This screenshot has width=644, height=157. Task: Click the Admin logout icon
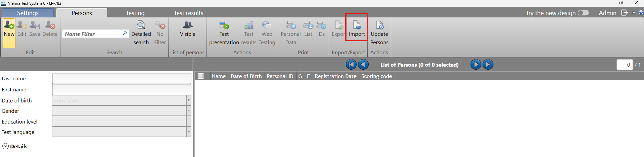point(624,13)
